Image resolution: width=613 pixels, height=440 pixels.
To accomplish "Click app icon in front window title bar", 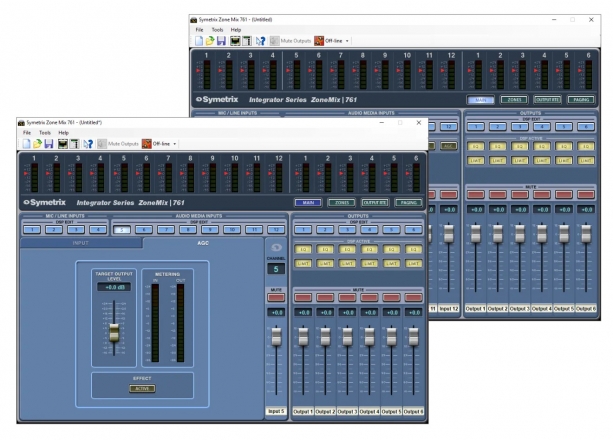I will 22,123.
